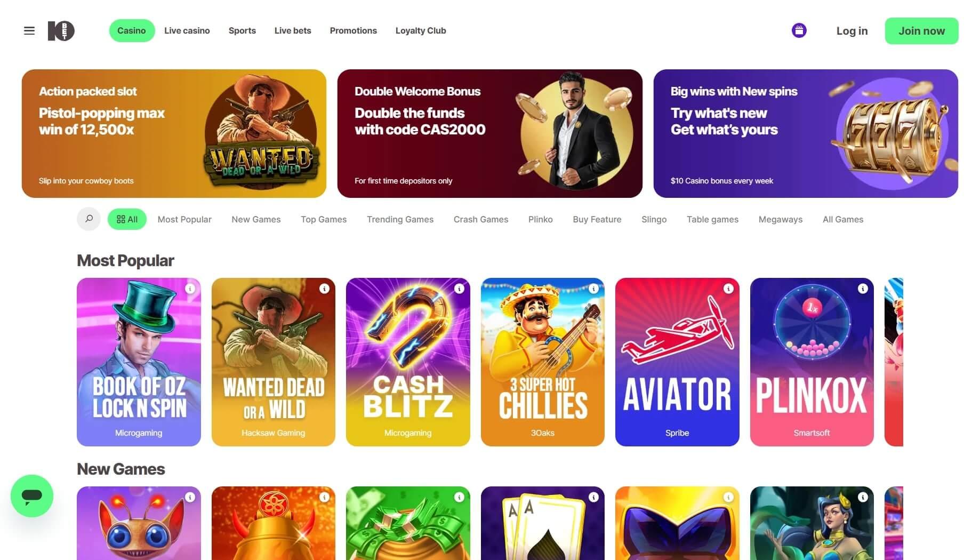Image resolution: width=980 pixels, height=560 pixels.
Task: Open the green live chat bubble
Action: point(32,496)
